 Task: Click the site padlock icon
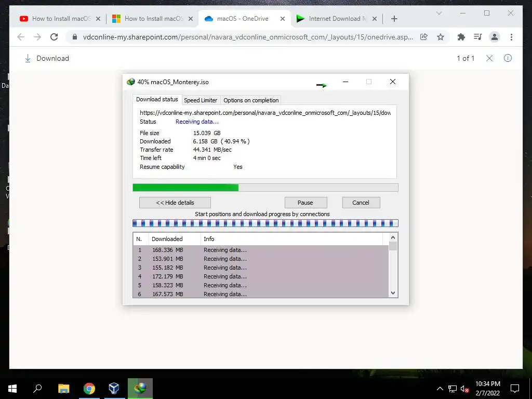(x=75, y=37)
